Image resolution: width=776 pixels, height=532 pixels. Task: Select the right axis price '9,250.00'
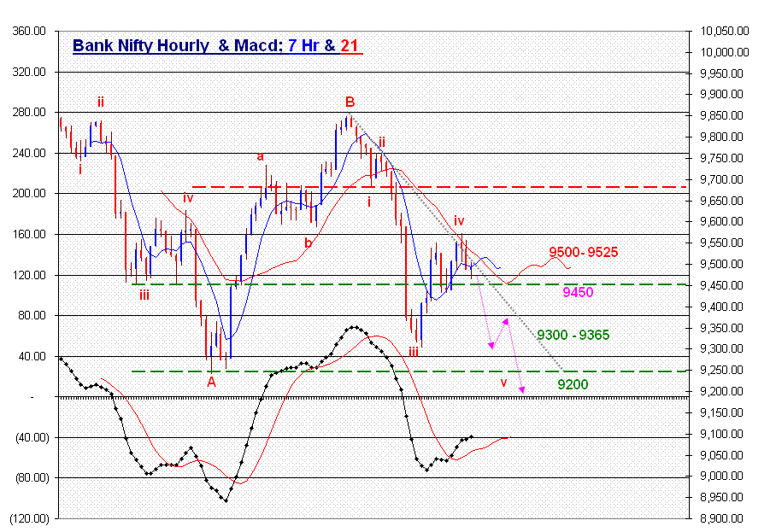point(721,371)
